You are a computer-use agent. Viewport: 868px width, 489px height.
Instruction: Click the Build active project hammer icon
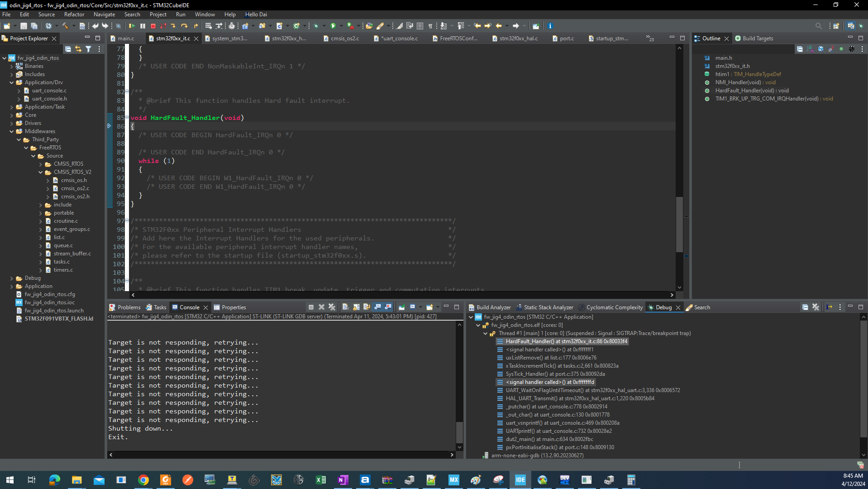65,26
